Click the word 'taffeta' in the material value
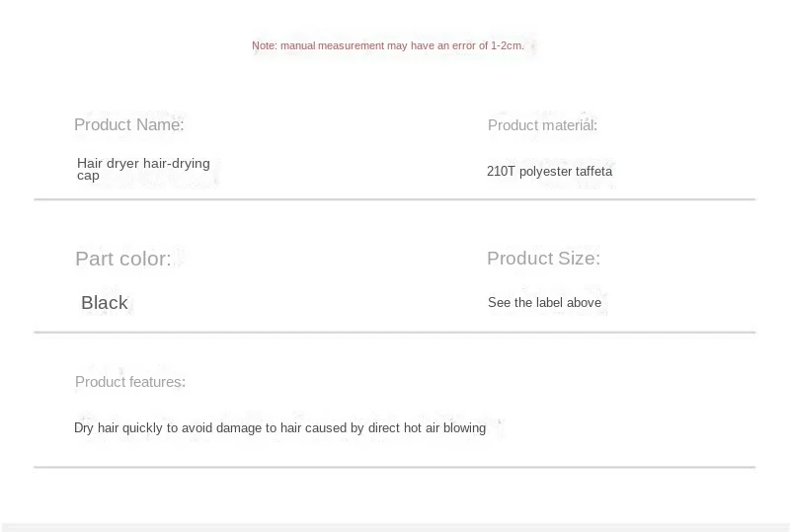Image resolution: width=790 pixels, height=532 pixels. [593, 171]
